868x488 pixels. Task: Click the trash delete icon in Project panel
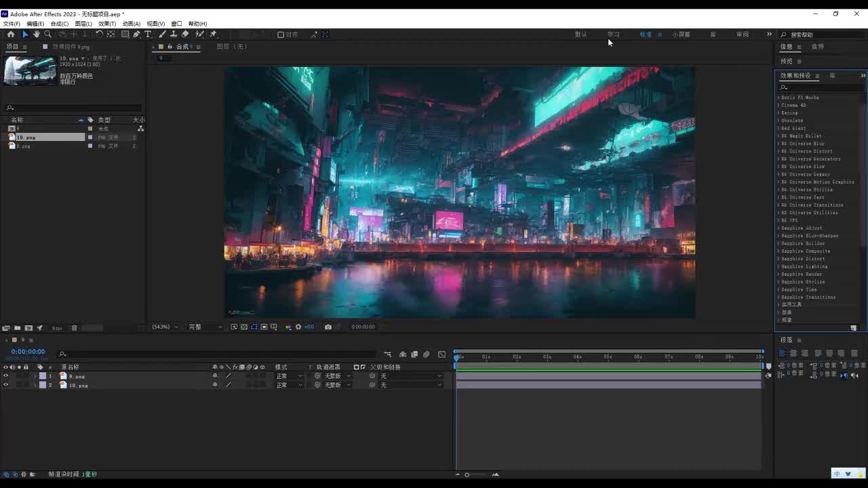tap(75, 328)
